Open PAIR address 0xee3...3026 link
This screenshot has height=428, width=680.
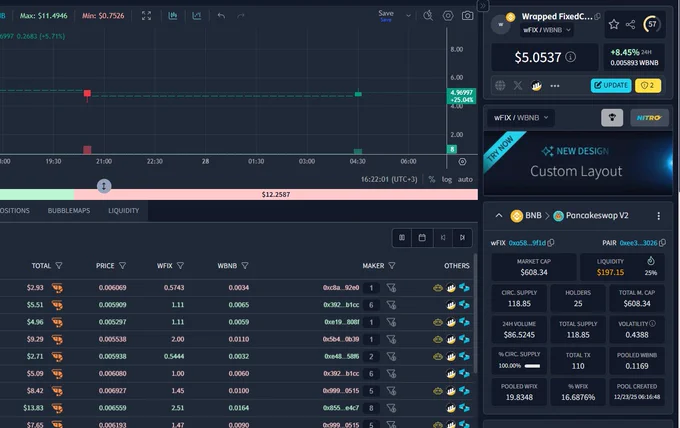638,243
